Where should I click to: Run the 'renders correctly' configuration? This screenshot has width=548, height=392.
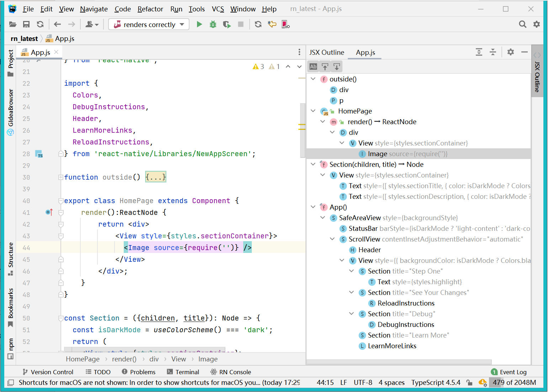click(x=199, y=24)
